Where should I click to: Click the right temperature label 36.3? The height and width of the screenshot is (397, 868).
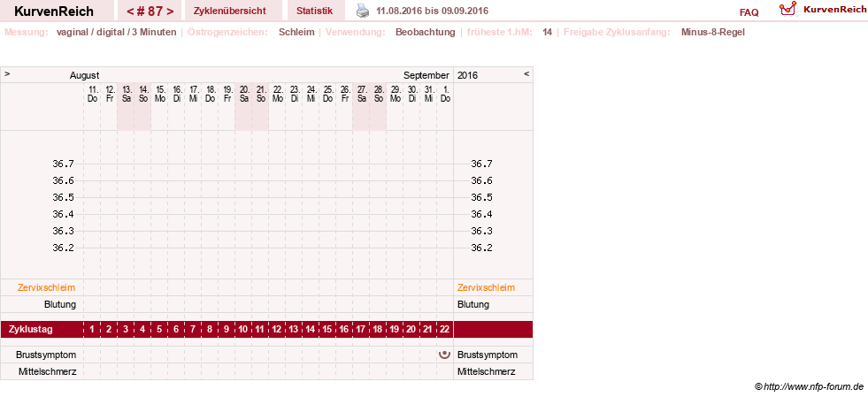pyautogui.click(x=481, y=231)
